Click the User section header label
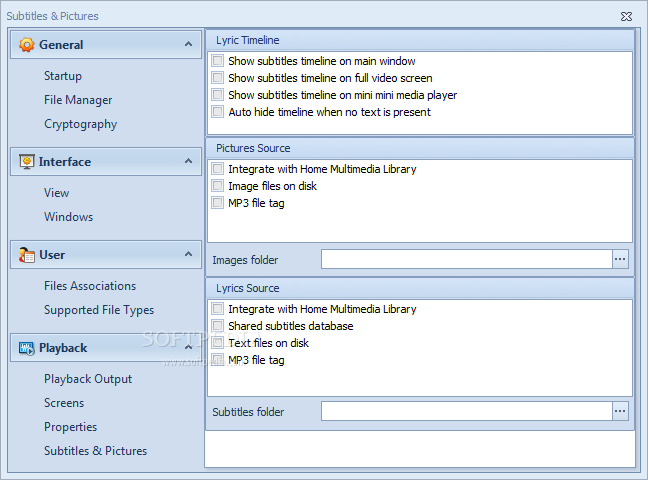Viewport: 648px width, 480px height. coord(52,255)
